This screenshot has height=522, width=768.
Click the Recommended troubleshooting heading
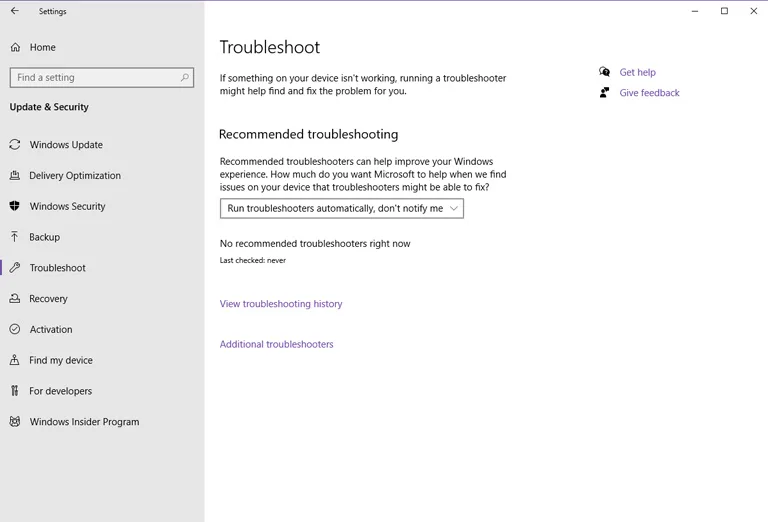(x=309, y=134)
